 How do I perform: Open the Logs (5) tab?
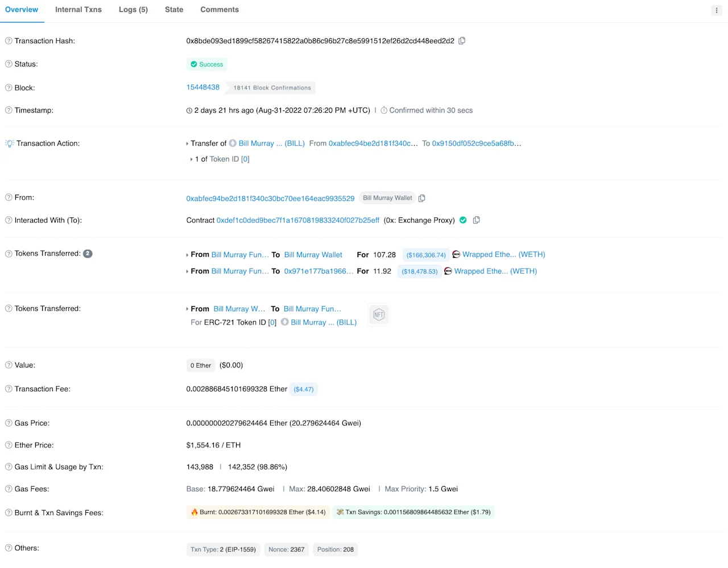[133, 10]
